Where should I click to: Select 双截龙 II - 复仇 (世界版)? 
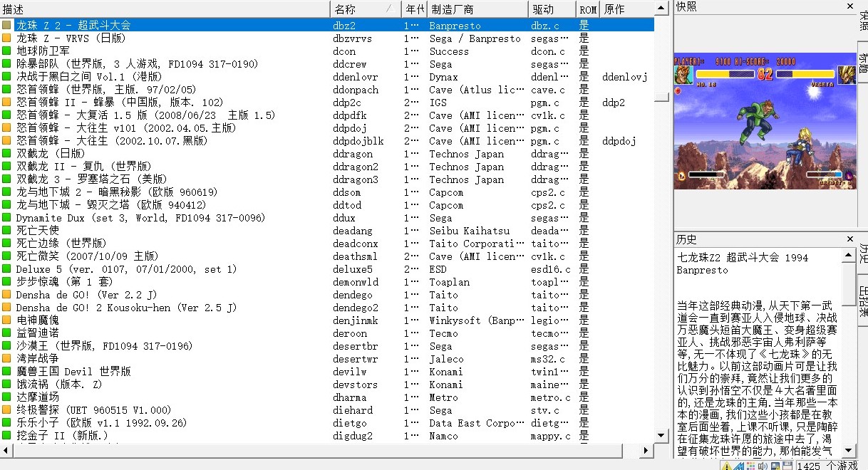[x=327, y=167]
